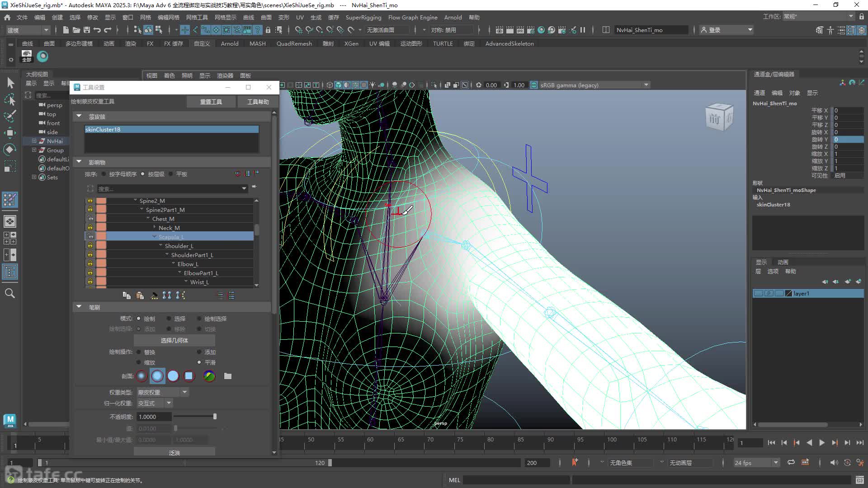Select the 替换 paint operation radio
Screen dimensions: 868x488
coord(139,352)
